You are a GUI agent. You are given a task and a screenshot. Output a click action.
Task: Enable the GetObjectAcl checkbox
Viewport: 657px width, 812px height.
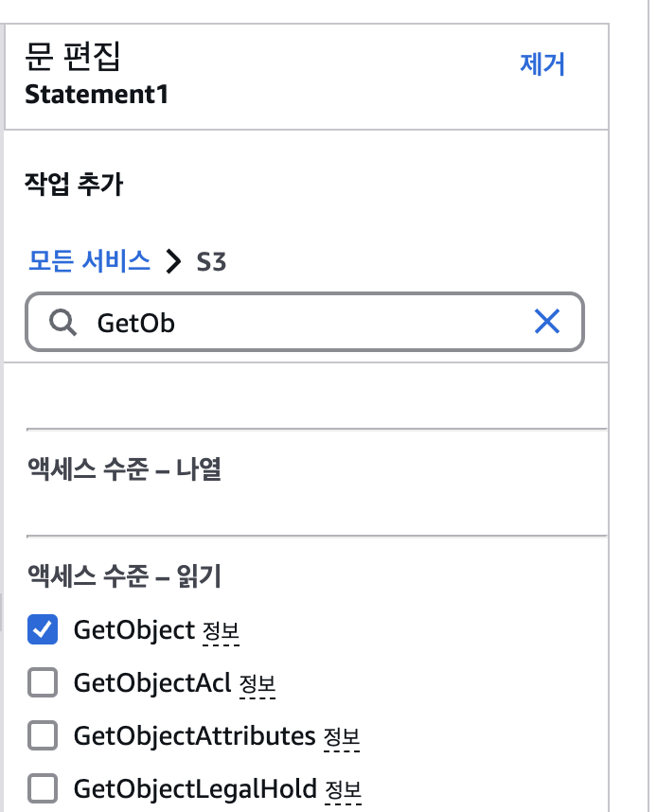(43, 682)
